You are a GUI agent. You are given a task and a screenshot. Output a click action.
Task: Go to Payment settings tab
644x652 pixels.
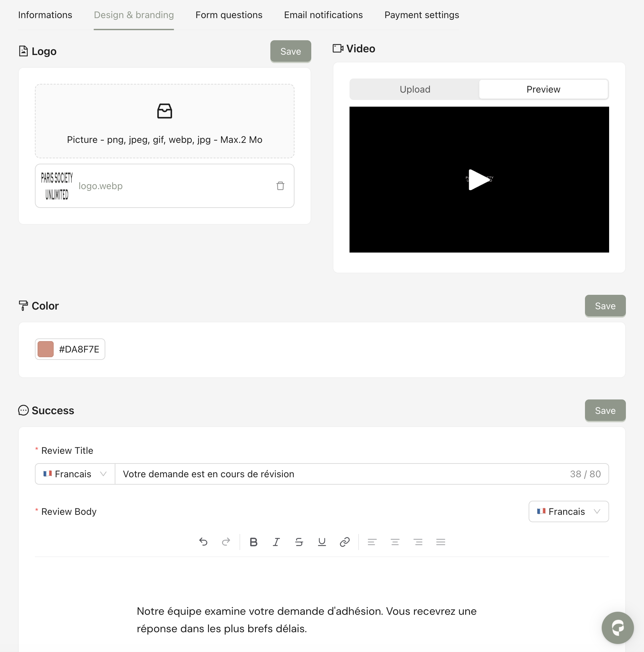tap(422, 15)
